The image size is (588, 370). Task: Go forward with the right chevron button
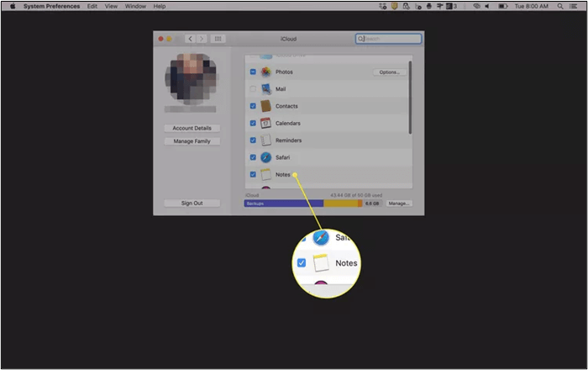click(x=202, y=39)
